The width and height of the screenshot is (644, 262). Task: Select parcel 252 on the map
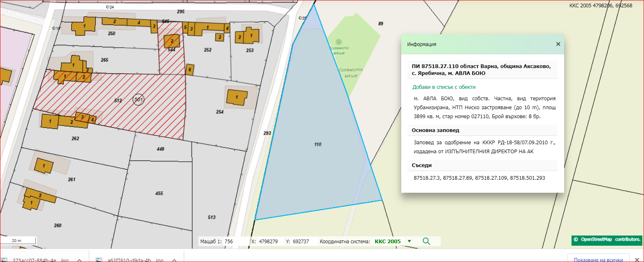[208, 50]
